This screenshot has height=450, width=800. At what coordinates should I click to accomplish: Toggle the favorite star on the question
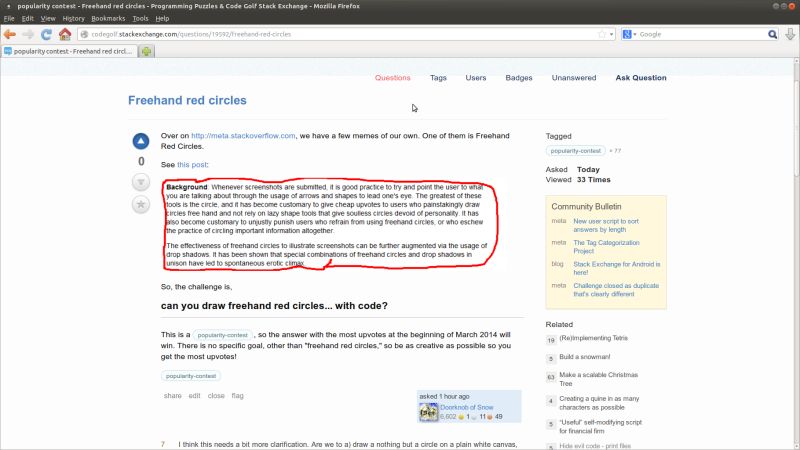click(x=141, y=205)
